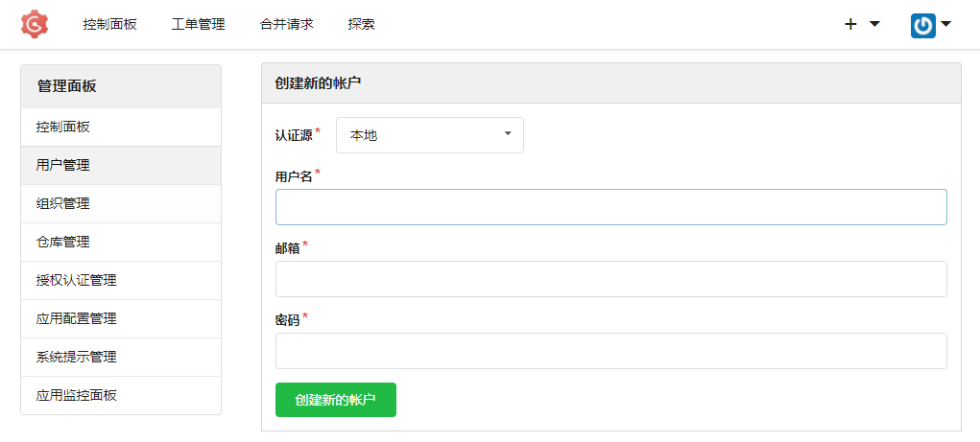The image size is (980, 442).
Task: Click the Gogs logo icon
Action: (35, 24)
